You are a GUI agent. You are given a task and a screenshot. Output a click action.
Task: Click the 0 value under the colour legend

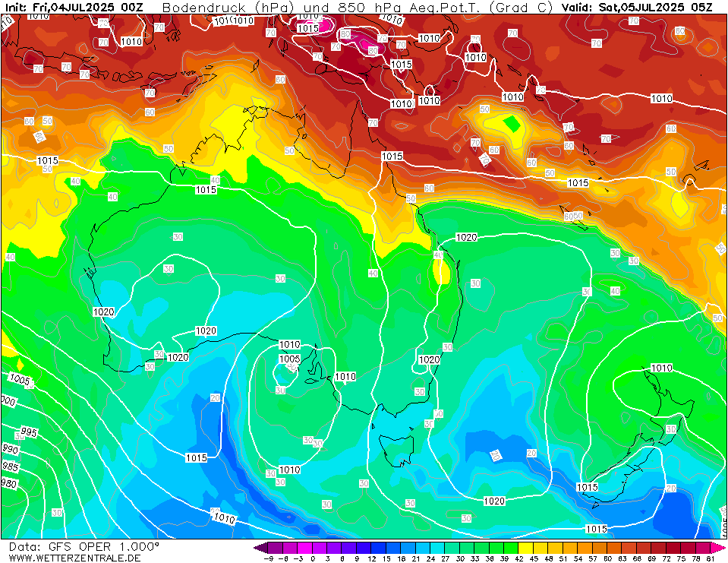click(313, 558)
